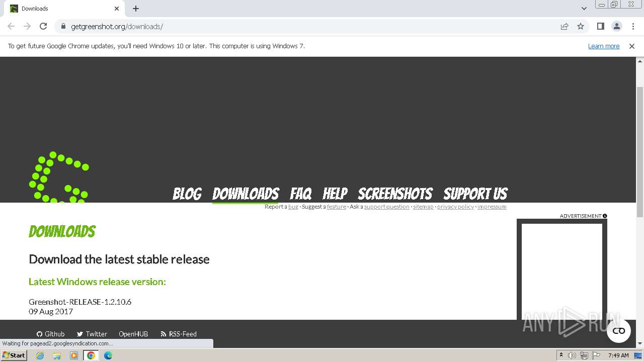Viewport: 644px width, 362px height.
Task: Open the OpenHUB footer link
Action: pyautogui.click(x=133, y=334)
